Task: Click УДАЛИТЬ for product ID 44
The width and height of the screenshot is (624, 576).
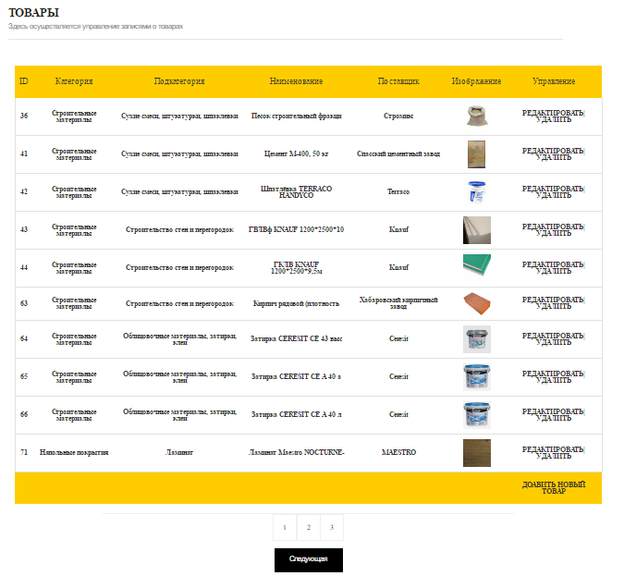Action: click(553, 271)
